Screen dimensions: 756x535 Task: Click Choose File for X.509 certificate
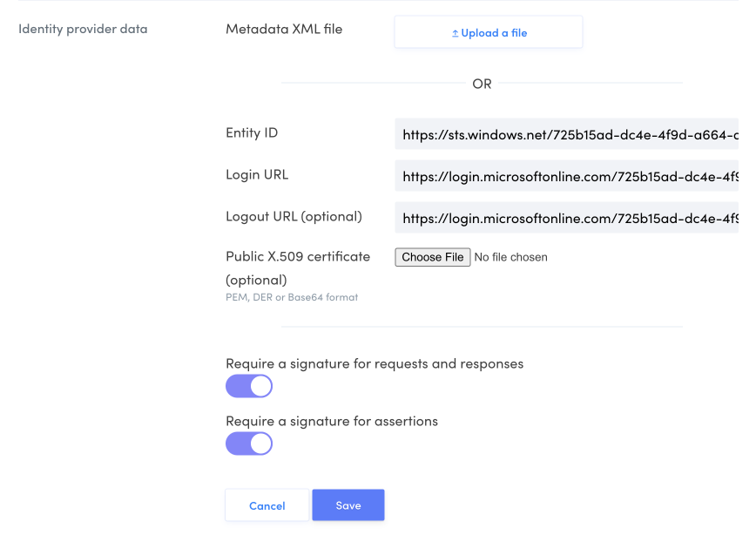(x=433, y=257)
